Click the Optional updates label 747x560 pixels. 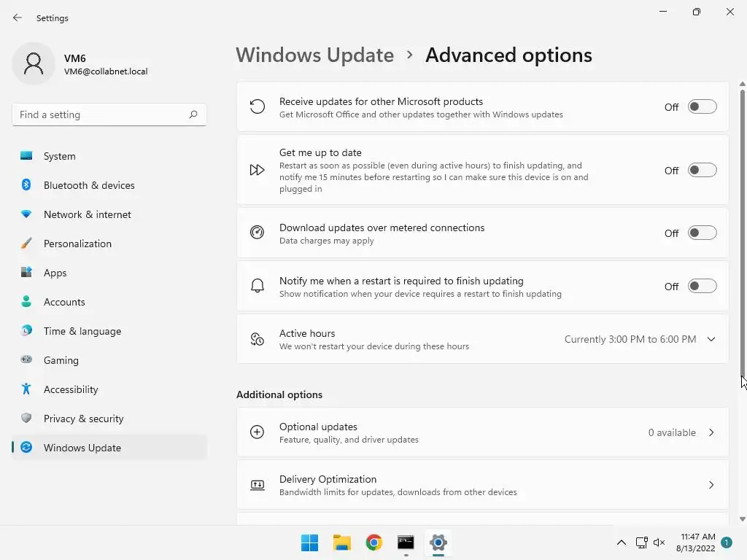(x=318, y=427)
